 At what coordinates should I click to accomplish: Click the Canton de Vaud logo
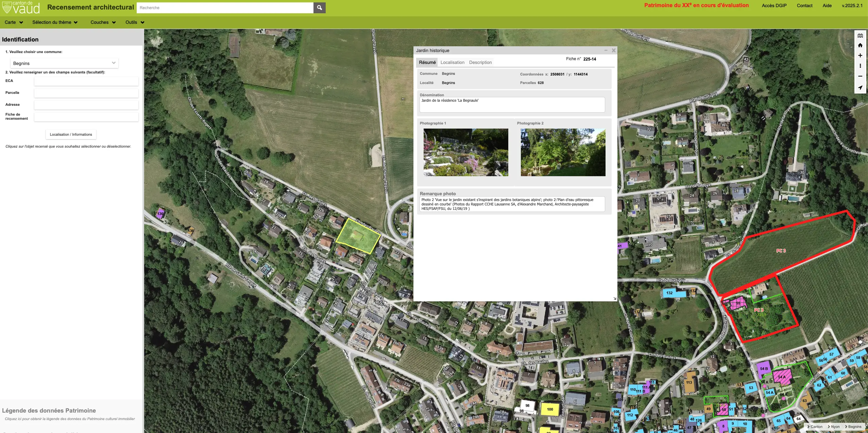click(x=21, y=7)
